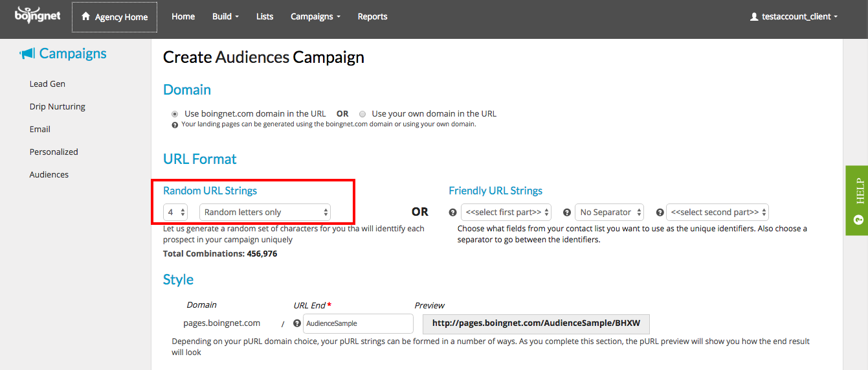Open Email campaigns in sidebar
868x370 pixels.
coord(40,129)
